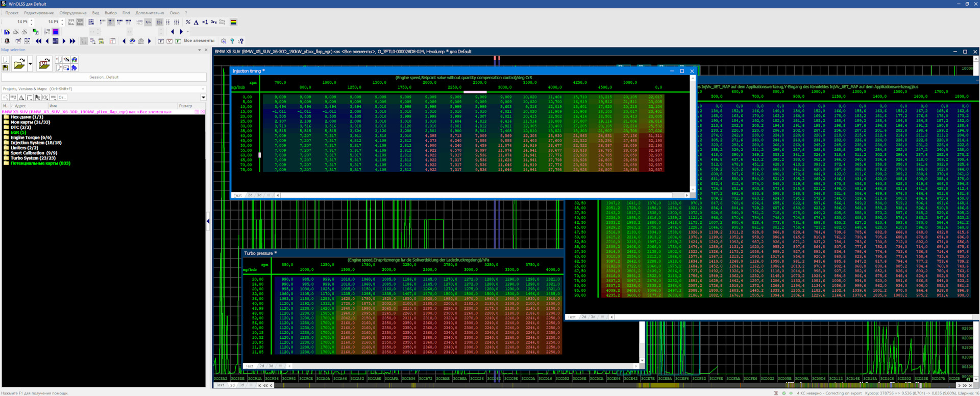Toggle the x1 factor display icon
Screen dimensions: 980x396
pyautogui.click(x=205, y=22)
